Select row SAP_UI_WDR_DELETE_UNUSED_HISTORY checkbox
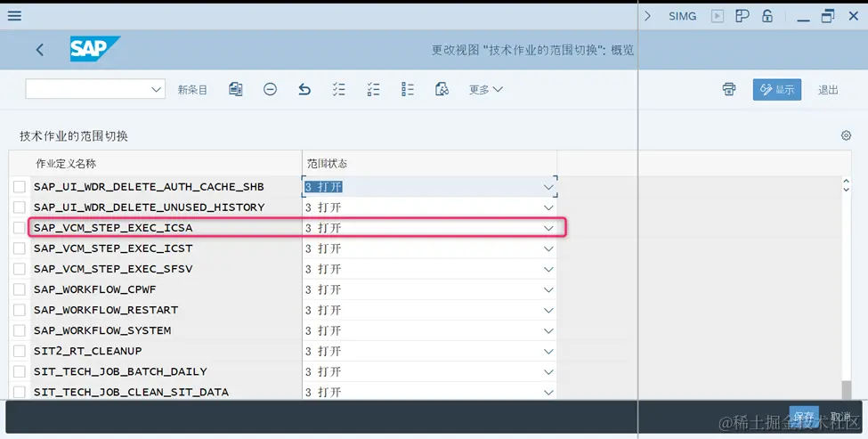This screenshot has height=439, width=868. tap(20, 207)
